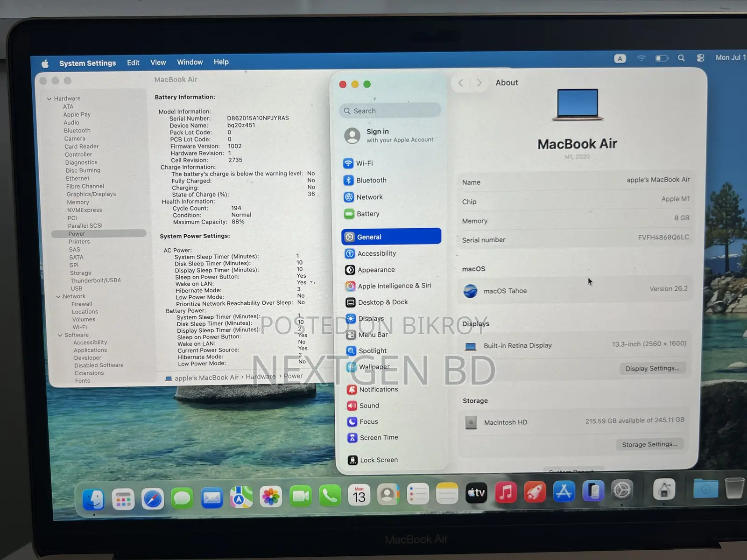Open Launchpad apps grid from Dock
Image resolution: width=747 pixels, height=560 pixels.
pos(123,500)
